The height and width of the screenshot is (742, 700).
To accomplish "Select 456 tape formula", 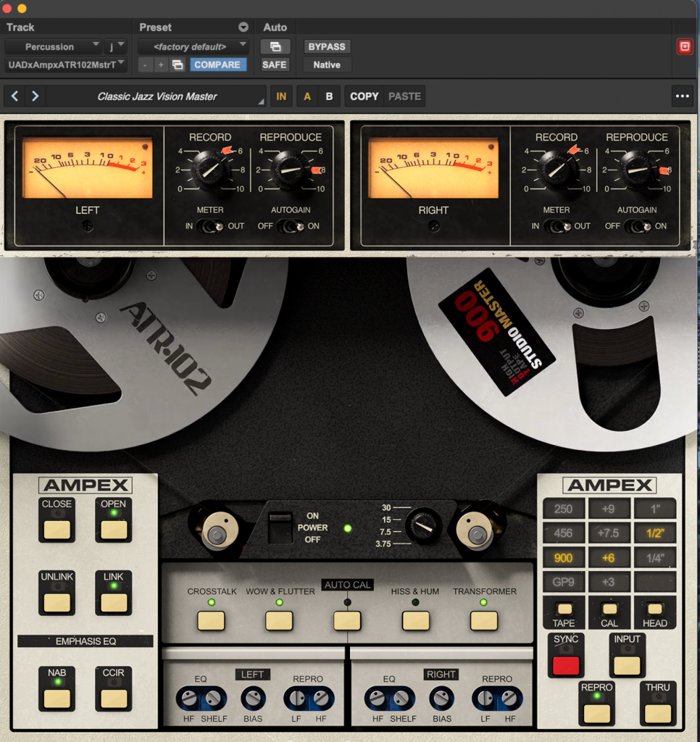I will 563,533.
